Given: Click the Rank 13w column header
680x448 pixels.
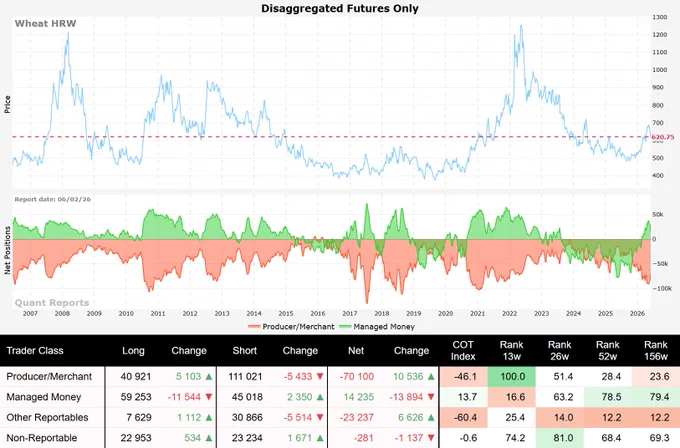Looking at the screenshot, I should [511, 350].
